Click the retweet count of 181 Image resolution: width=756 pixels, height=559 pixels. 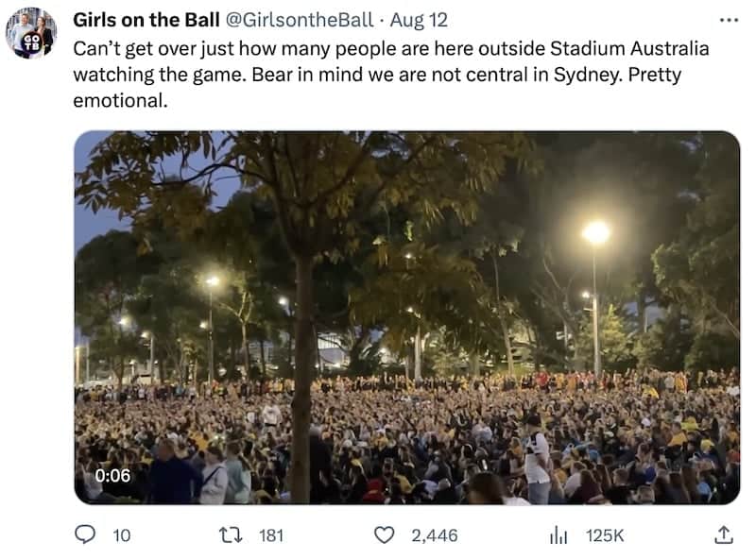[x=270, y=535]
